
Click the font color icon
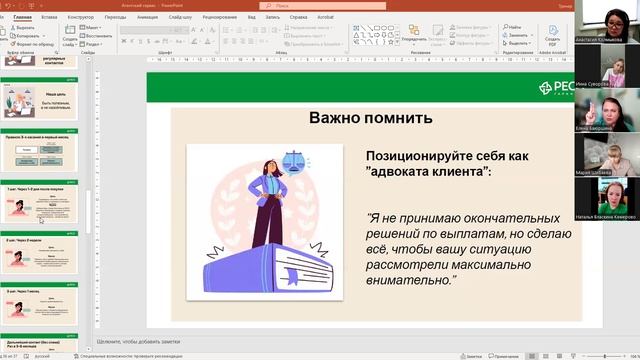207,41
